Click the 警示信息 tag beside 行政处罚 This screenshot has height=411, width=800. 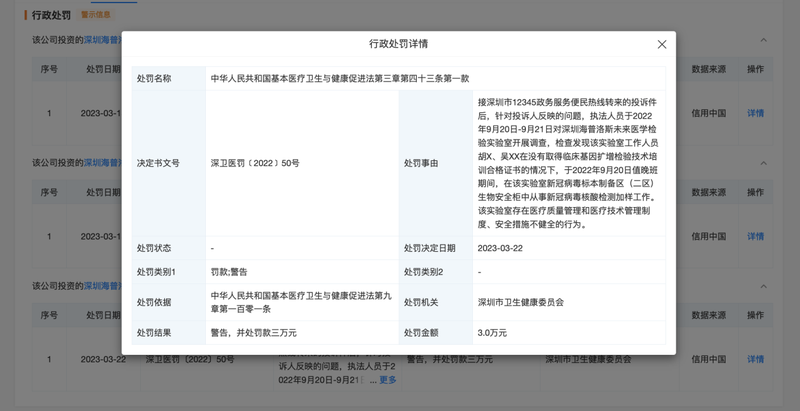click(96, 15)
